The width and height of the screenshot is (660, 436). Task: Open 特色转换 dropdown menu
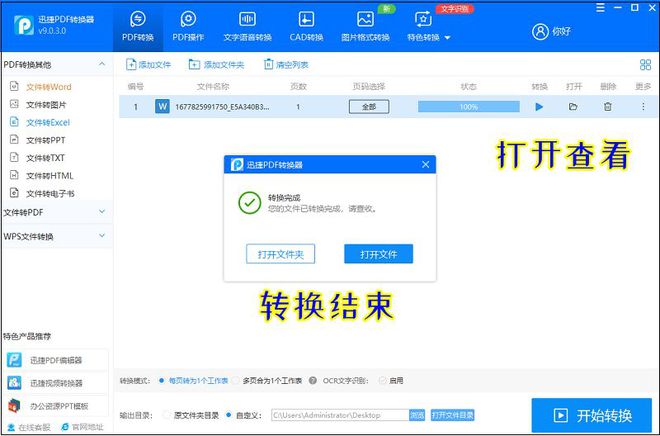pos(428,27)
